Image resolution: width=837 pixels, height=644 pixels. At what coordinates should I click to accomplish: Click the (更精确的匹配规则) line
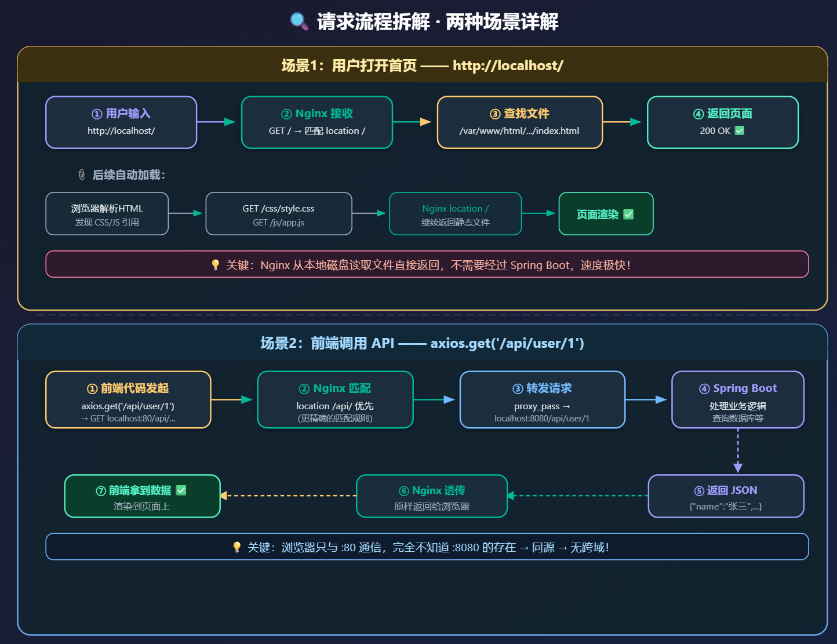click(x=335, y=418)
